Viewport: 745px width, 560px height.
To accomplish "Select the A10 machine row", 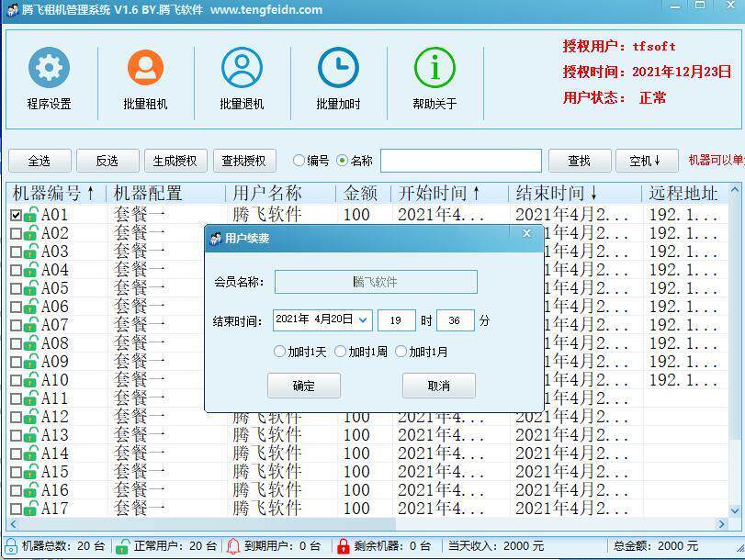I will (367, 380).
